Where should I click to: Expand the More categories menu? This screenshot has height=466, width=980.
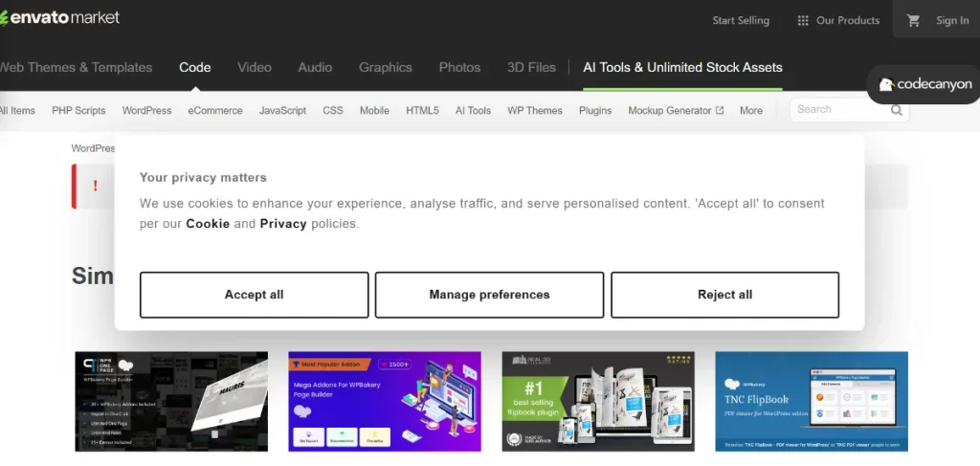[x=750, y=111]
